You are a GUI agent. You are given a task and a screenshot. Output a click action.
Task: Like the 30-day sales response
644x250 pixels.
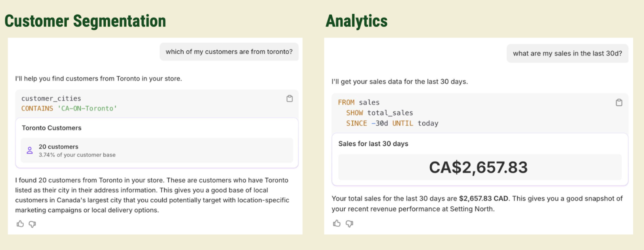[x=337, y=223]
